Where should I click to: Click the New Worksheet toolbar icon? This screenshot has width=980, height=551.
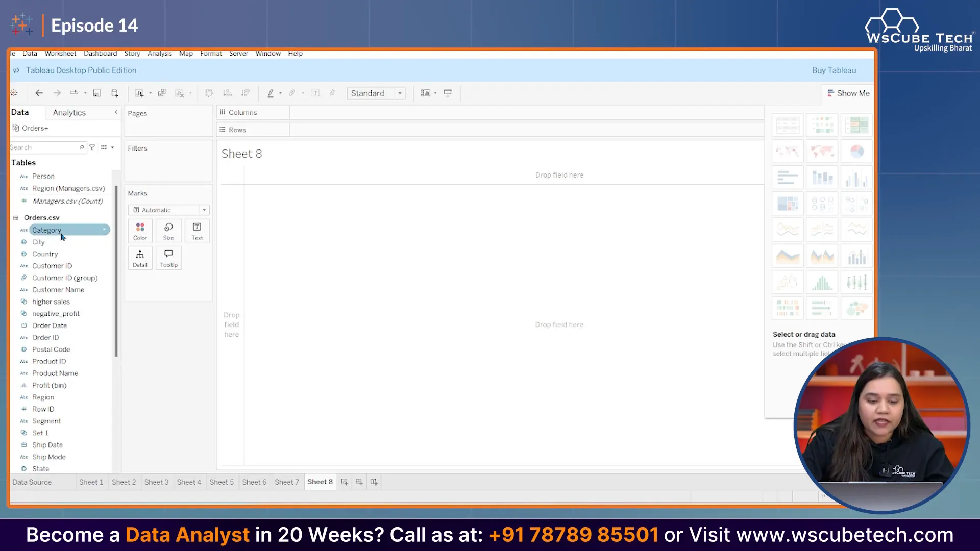(x=139, y=93)
